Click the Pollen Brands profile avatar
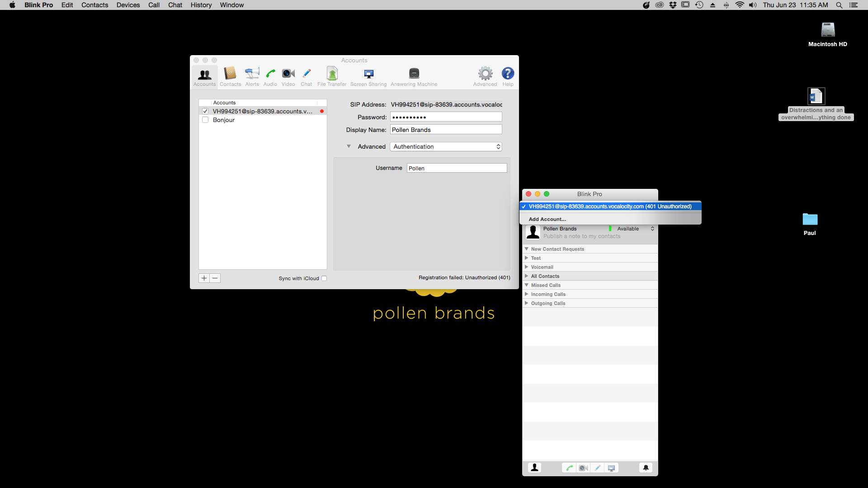The image size is (868, 488). point(533,232)
